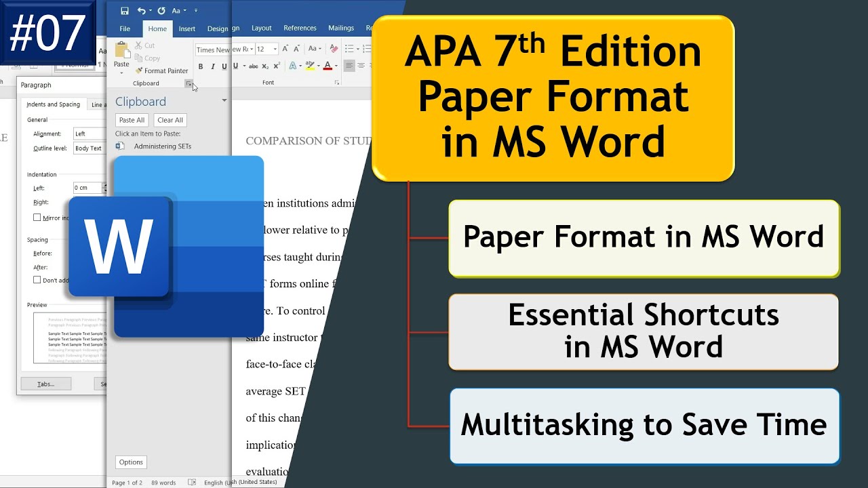Click the Paste clipboard icon

(x=122, y=49)
